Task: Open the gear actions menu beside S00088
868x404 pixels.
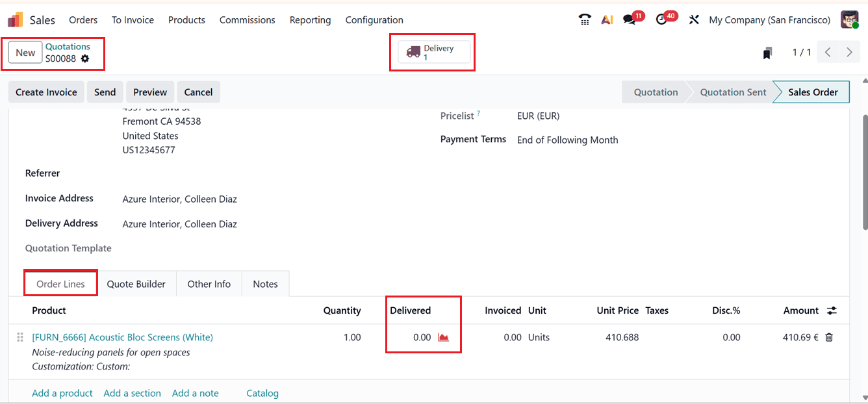Action: coord(84,58)
